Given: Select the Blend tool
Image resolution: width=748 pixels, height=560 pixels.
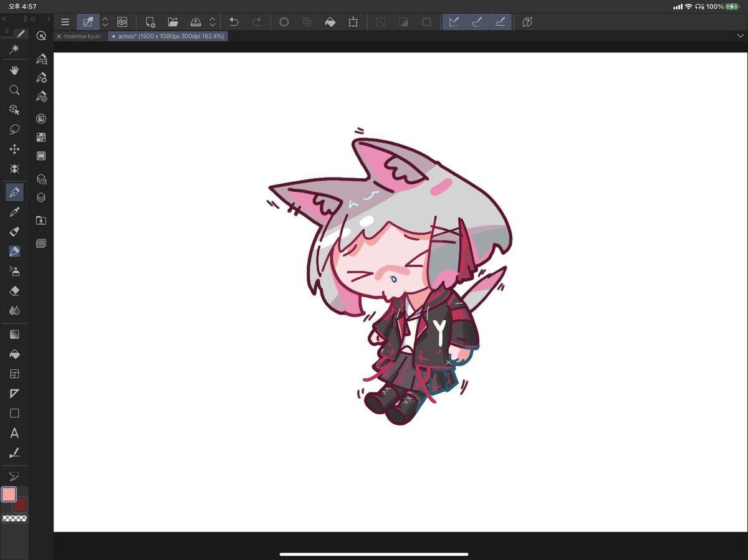Looking at the screenshot, I should coord(14,310).
